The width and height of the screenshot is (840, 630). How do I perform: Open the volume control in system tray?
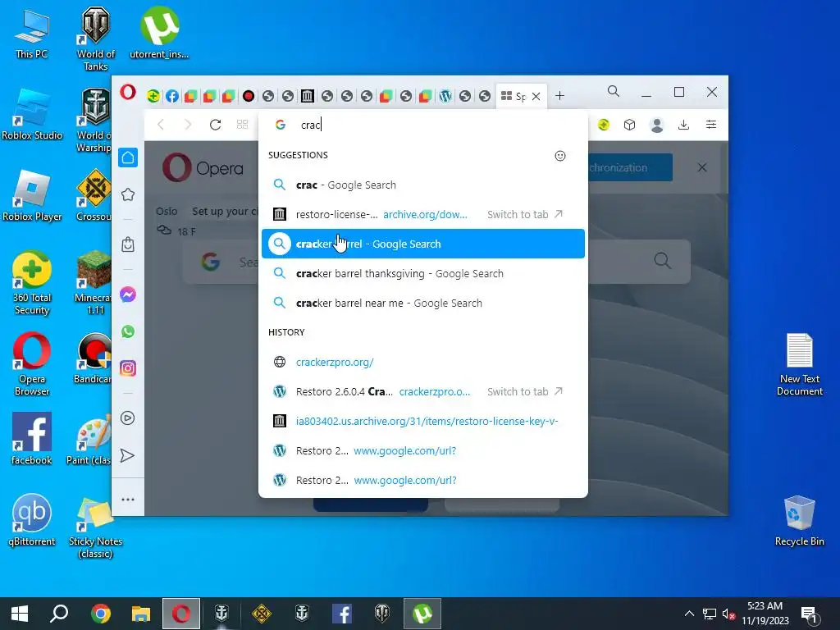(x=728, y=614)
